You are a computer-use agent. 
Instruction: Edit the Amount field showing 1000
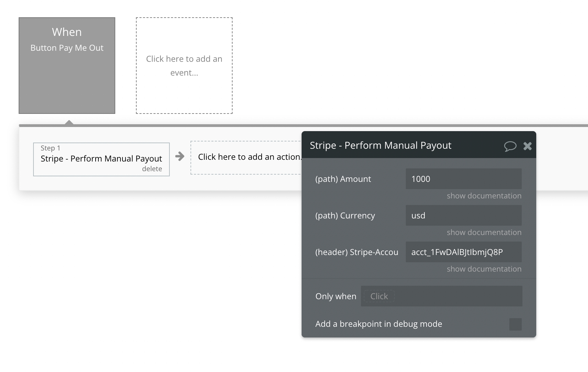pos(463,179)
